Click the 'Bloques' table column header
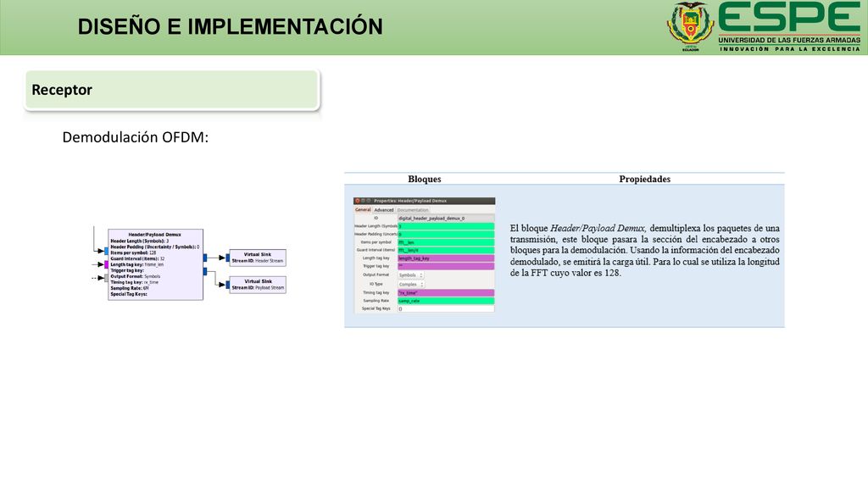This screenshot has height=488, width=868. pos(425,180)
